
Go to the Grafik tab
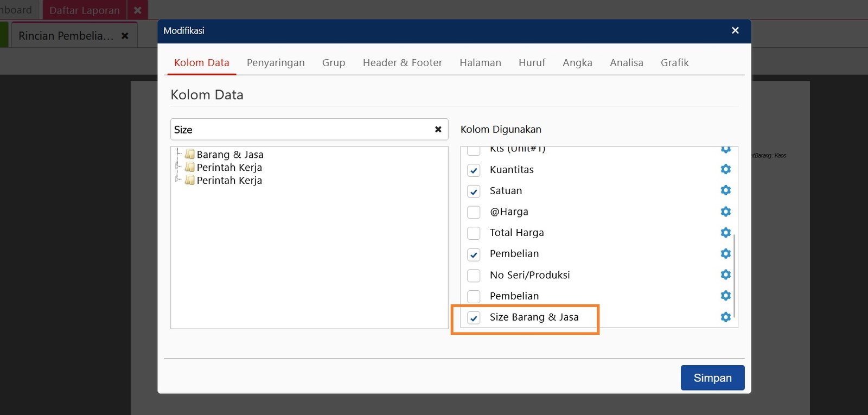pos(674,63)
